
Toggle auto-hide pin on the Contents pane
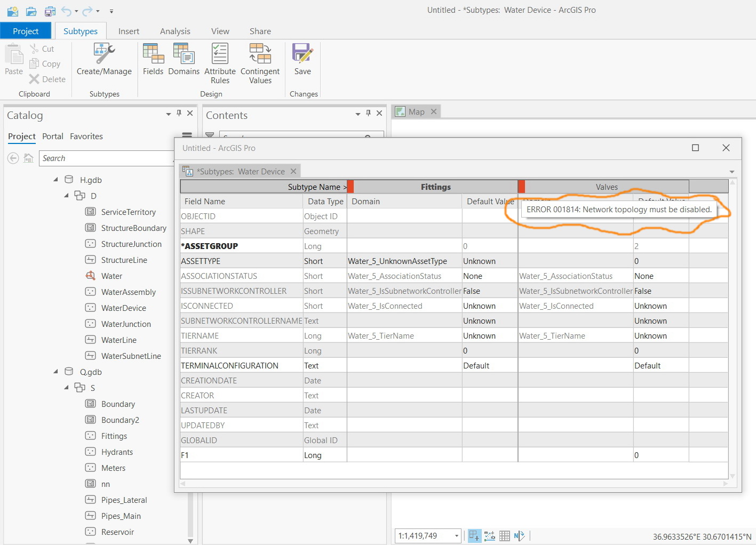[x=369, y=113]
